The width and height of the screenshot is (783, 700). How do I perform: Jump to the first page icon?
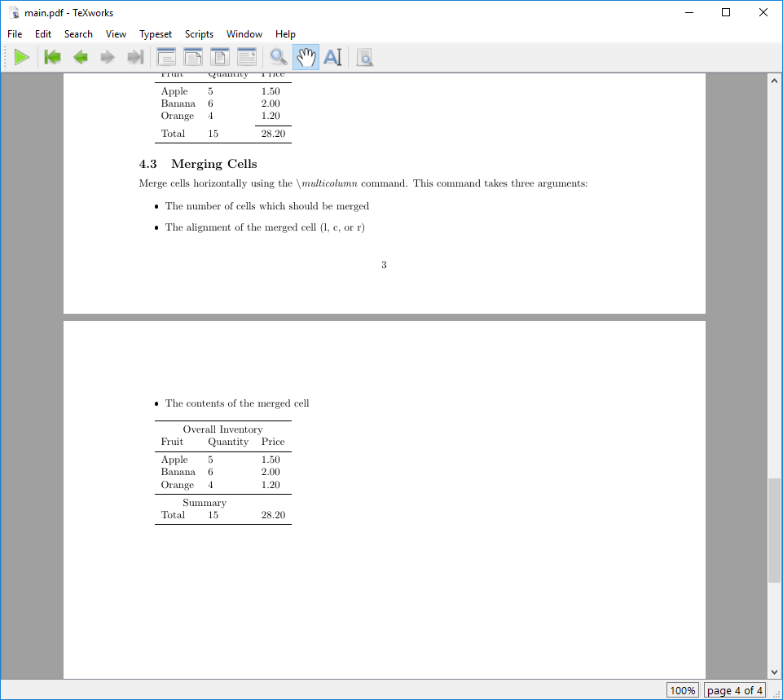pyautogui.click(x=51, y=57)
